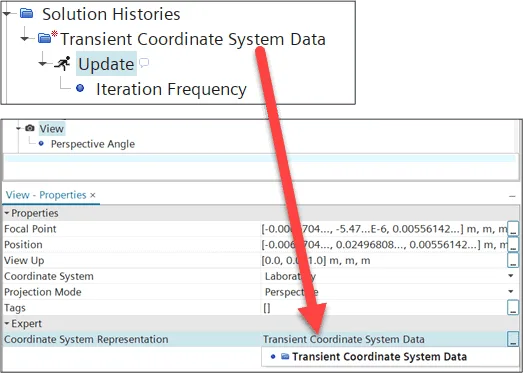
Task: Click the Transient Coordinate System Data folder icon
Action: [44, 38]
